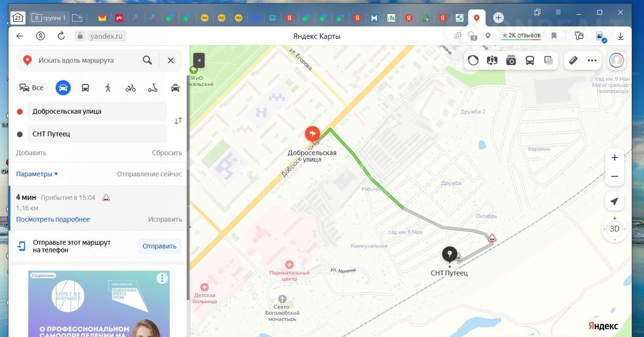
Task: Open a new browser tab
Action: click(x=498, y=18)
